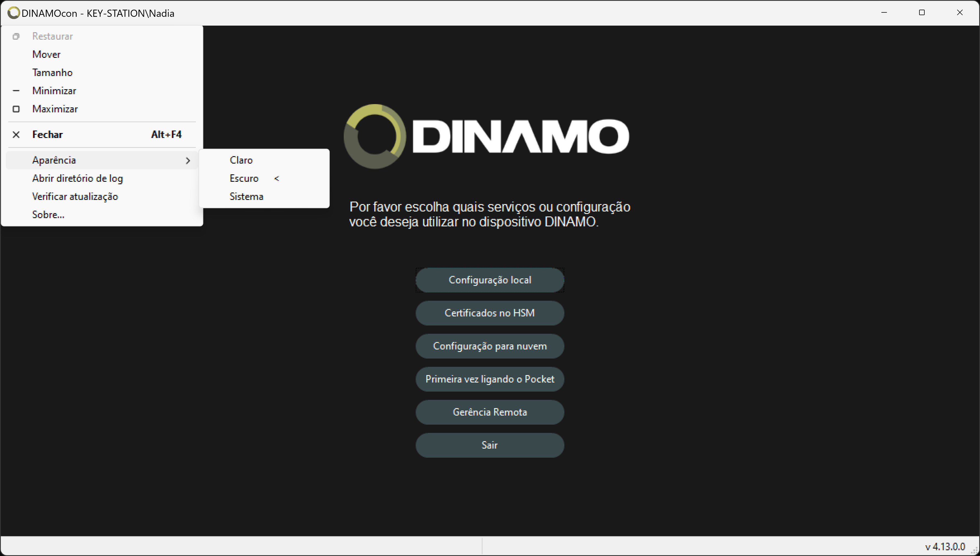Expand the Aparência submenu arrow
This screenshot has width=980, height=556.
(x=188, y=161)
